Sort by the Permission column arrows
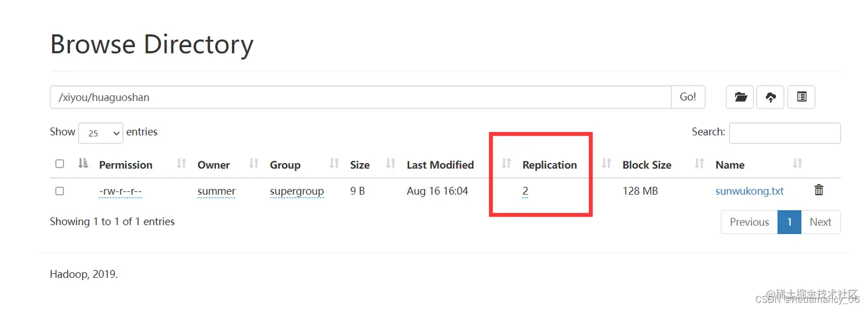 181,164
